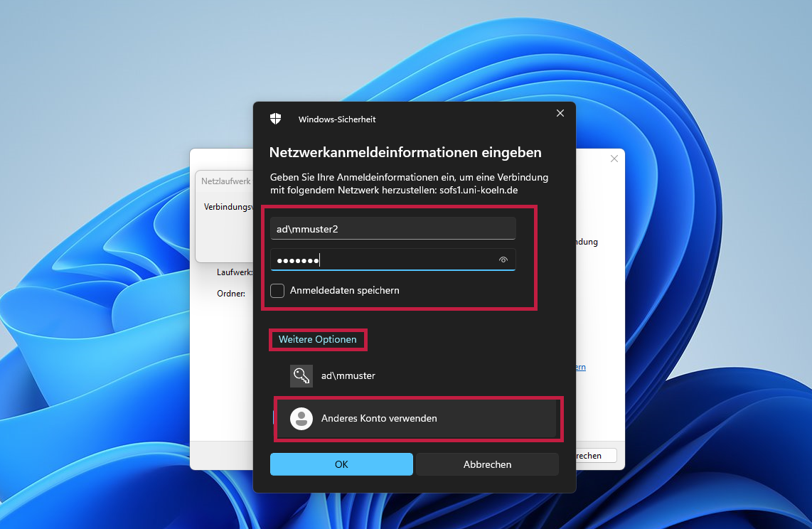This screenshot has height=529, width=812.
Task: Choose Anderes Konto verwenden option
Action: pos(417,418)
